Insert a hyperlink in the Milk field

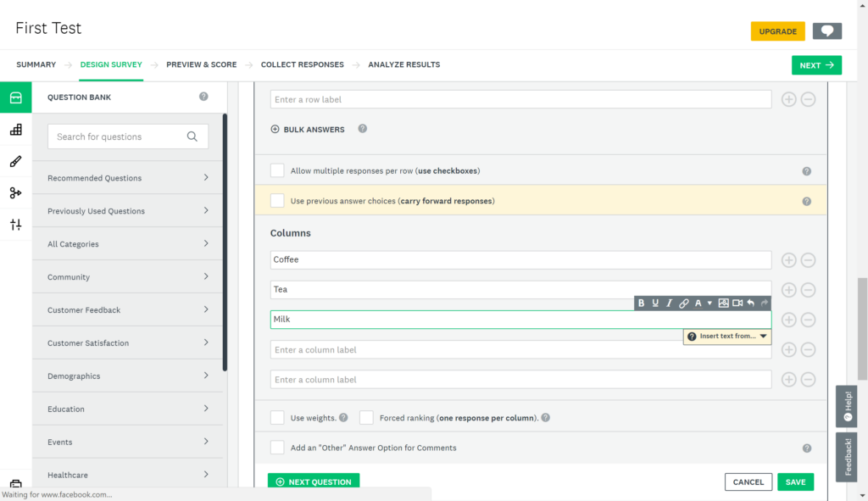tap(684, 303)
